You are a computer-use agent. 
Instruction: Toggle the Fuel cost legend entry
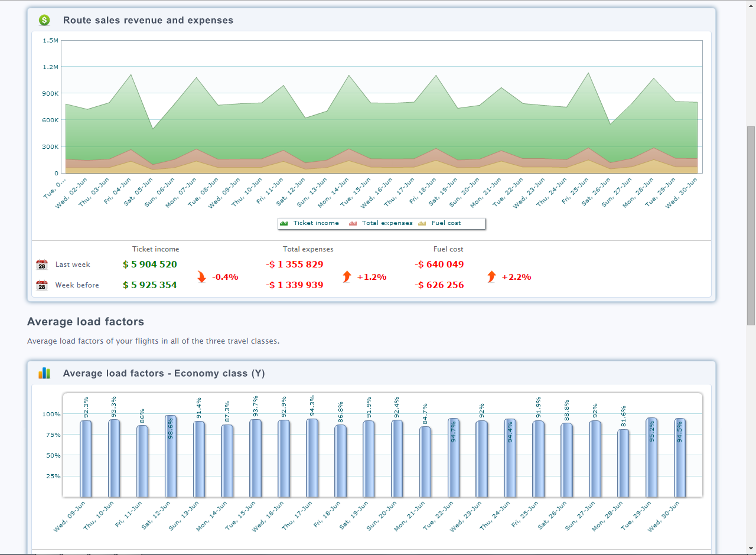(x=439, y=223)
